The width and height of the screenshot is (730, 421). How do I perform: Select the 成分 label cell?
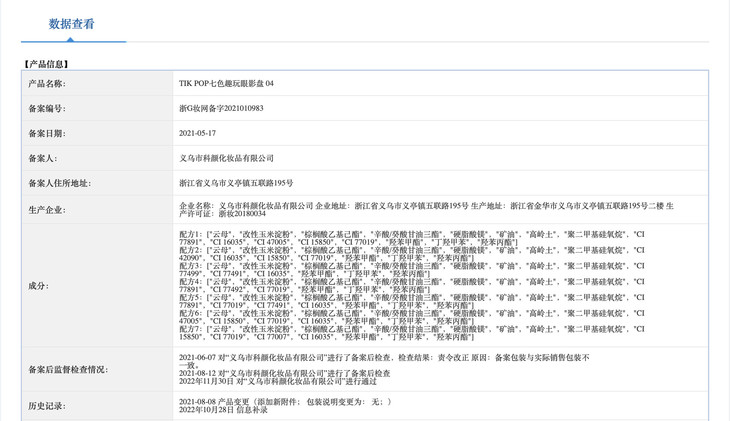click(38, 286)
